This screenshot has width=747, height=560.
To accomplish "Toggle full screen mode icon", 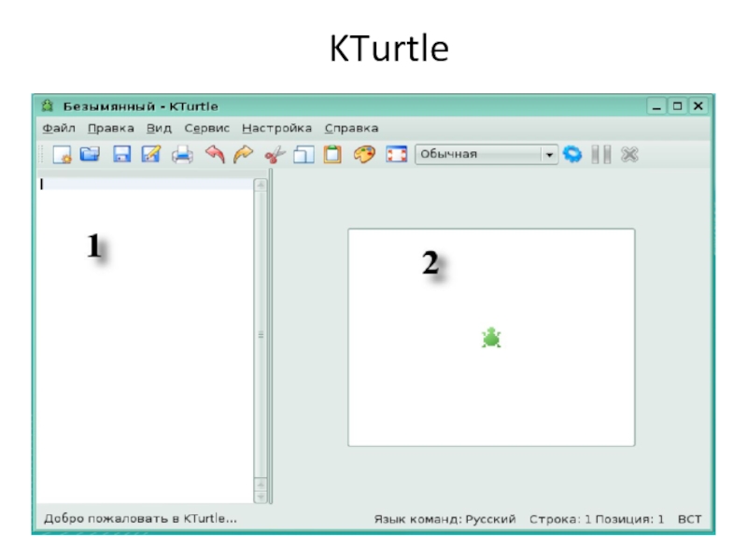I will pos(396,154).
